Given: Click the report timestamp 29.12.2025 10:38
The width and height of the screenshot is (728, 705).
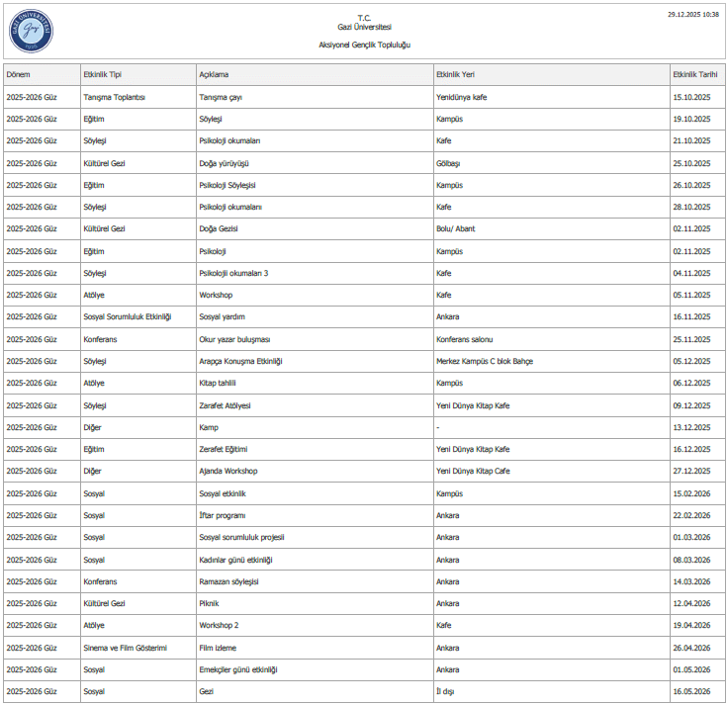Looking at the screenshot, I should 693,15.
